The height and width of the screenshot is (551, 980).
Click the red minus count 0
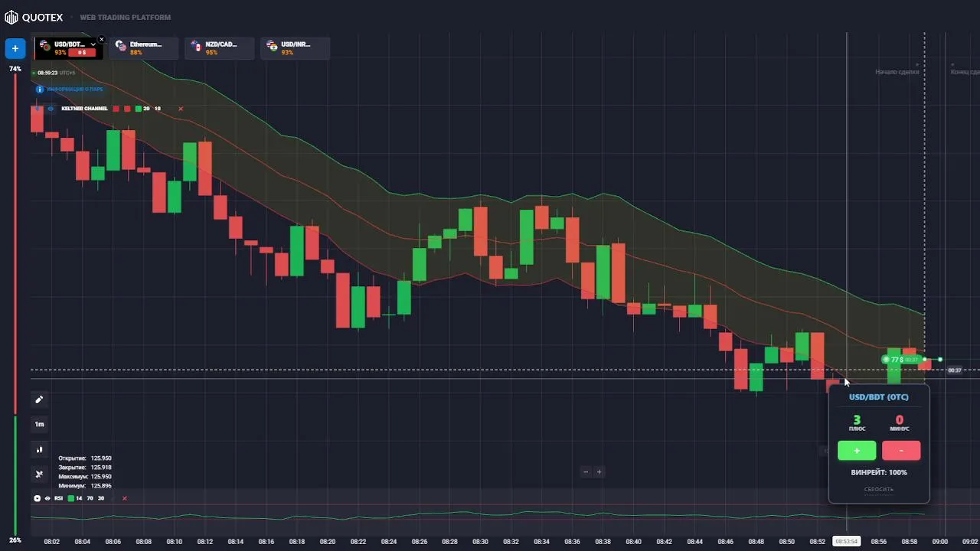(900, 419)
